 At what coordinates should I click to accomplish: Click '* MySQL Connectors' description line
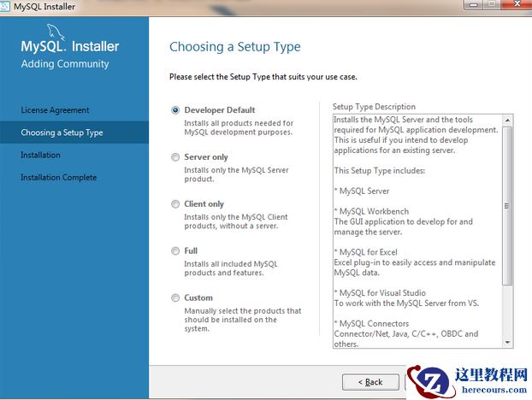coord(371,323)
